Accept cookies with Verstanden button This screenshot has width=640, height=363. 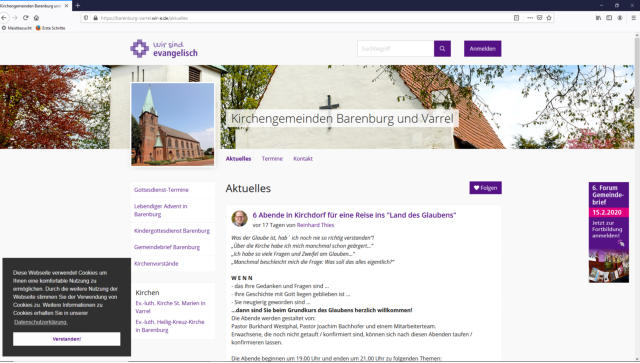pyautogui.click(x=67, y=339)
